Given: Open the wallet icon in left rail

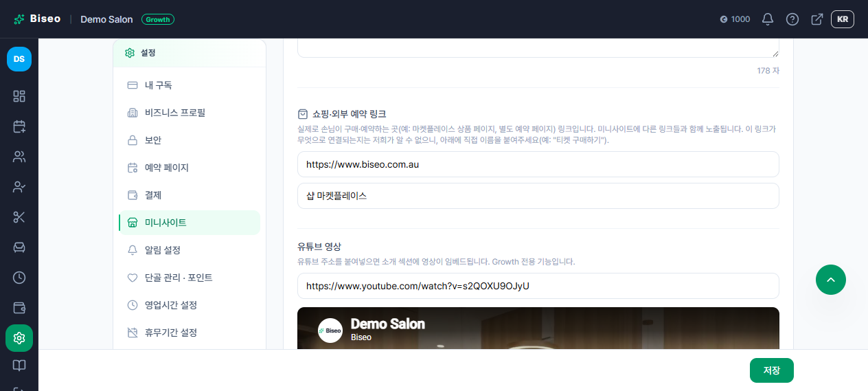Looking at the screenshot, I should tap(19, 308).
